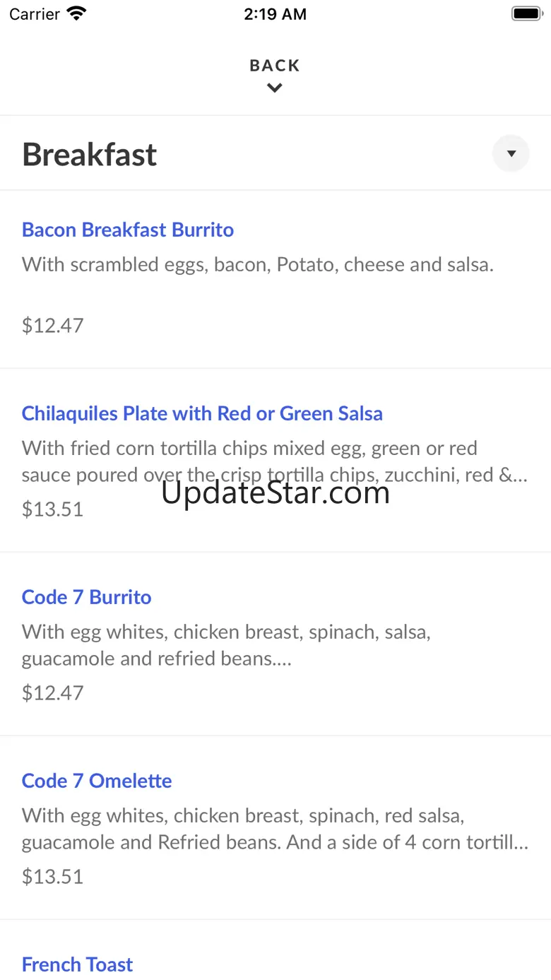Screen dimensions: 551x980
Task: Click the down chevron below BACK
Action: point(275,88)
